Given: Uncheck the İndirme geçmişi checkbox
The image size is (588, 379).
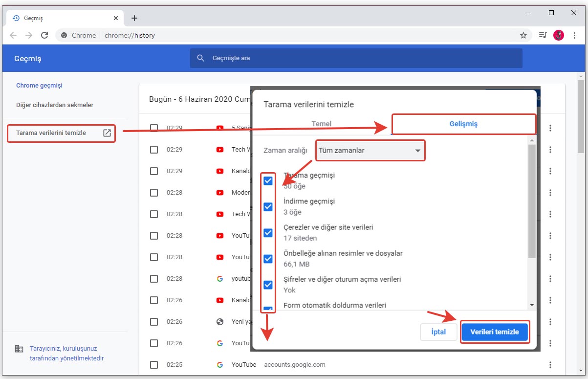Looking at the screenshot, I should click(x=268, y=207).
